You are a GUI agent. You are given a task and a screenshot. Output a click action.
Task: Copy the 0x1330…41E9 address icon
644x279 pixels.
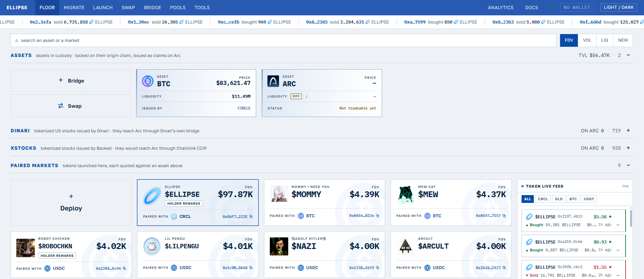pyautogui.click(x=378, y=268)
